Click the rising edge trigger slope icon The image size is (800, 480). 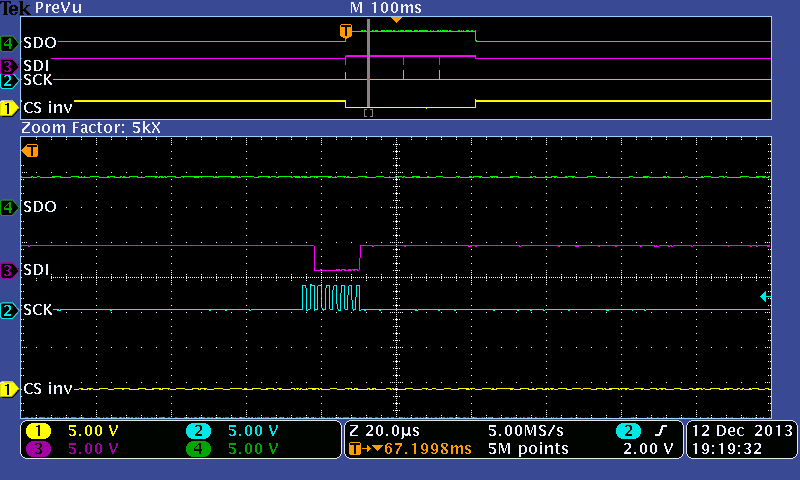pyautogui.click(x=661, y=431)
